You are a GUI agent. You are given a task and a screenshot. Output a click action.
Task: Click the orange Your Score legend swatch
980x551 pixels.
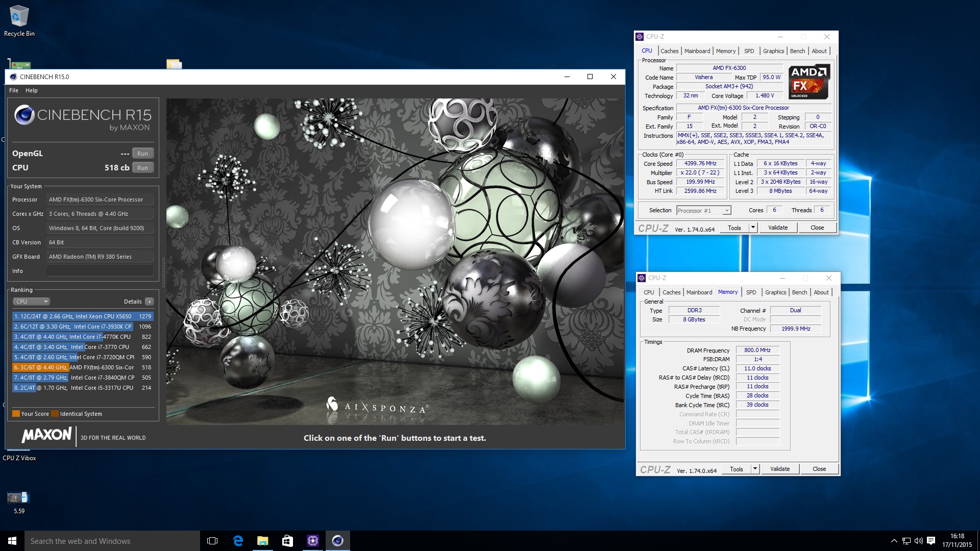tap(16, 414)
